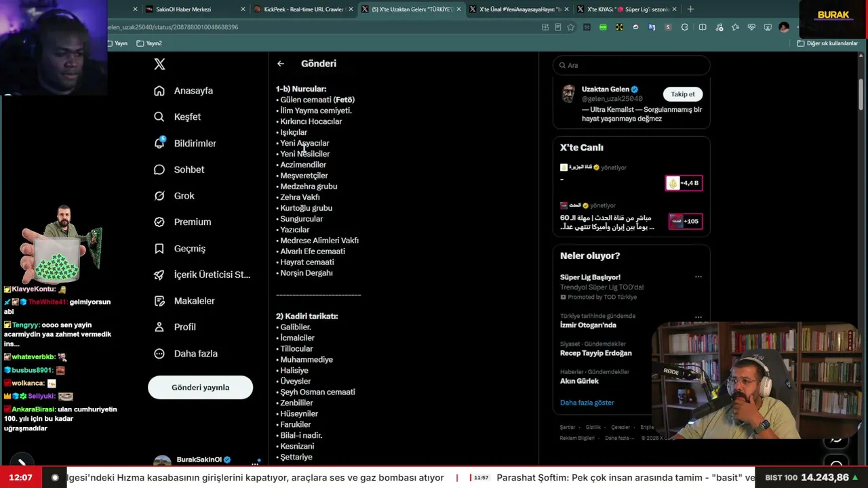Click the green extension icon in the toolbar

(603, 27)
